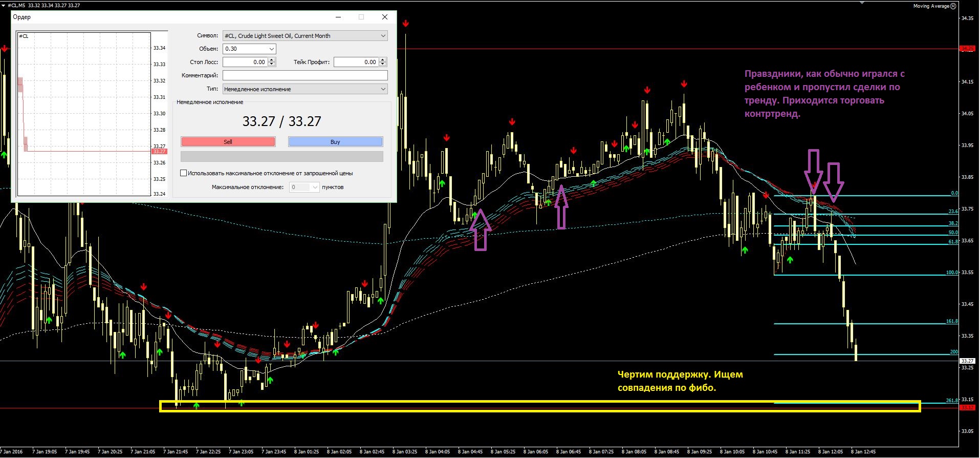Image resolution: width=980 pixels, height=458 pixels.
Task: Click the 33.85 price scale label
Action: (967, 177)
